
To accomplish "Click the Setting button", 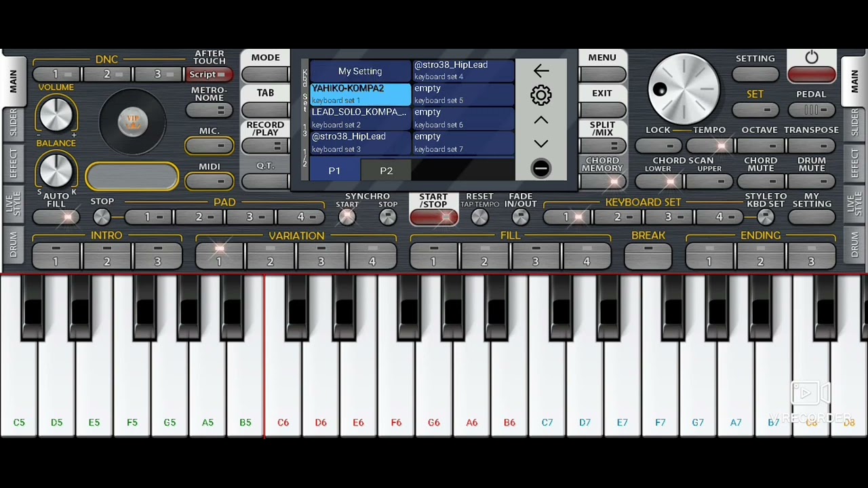I will [x=755, y=75].
